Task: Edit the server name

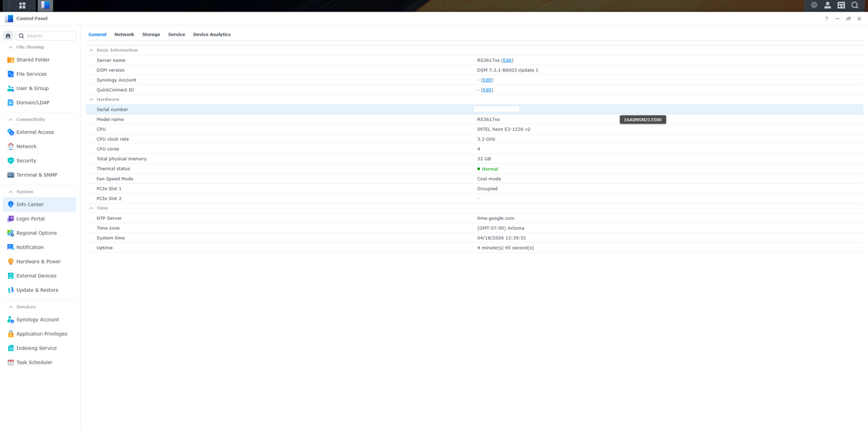Action: (507, 60)
